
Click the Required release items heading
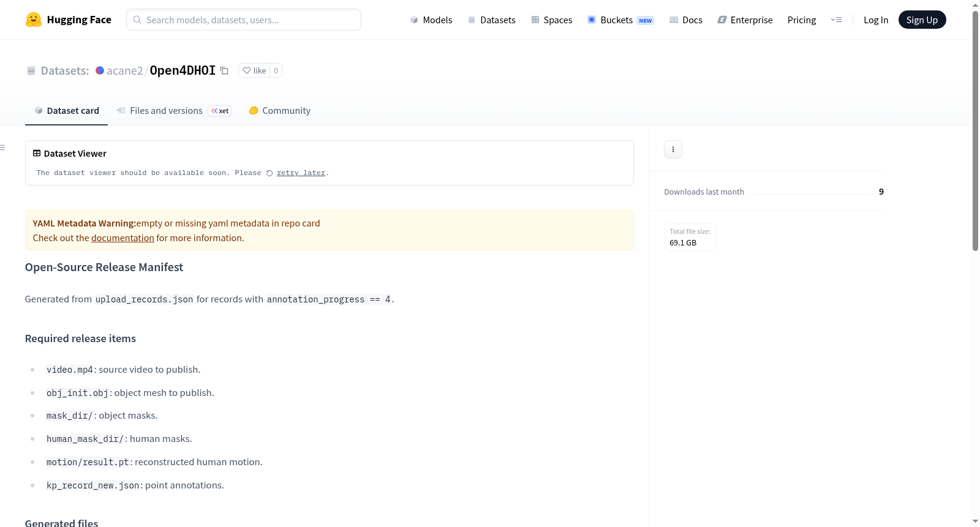pos(80,338)
